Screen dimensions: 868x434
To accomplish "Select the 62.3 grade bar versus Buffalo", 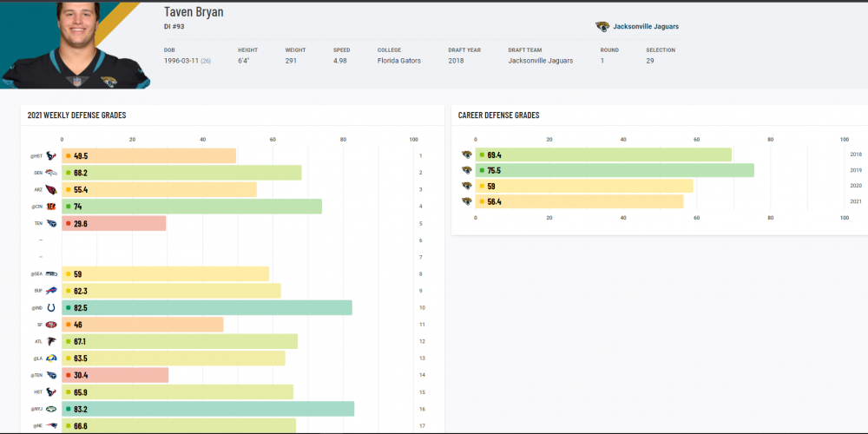I will (x=172, y=291).
